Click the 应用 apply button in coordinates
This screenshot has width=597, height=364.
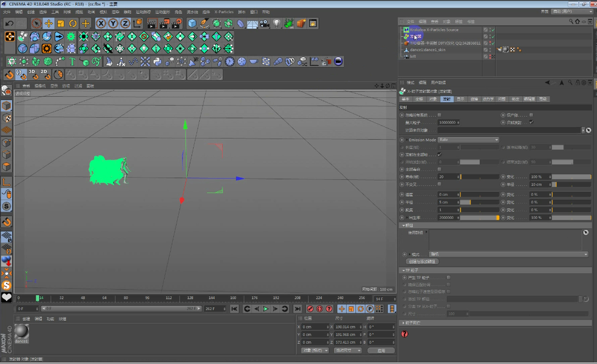[381, 350]
